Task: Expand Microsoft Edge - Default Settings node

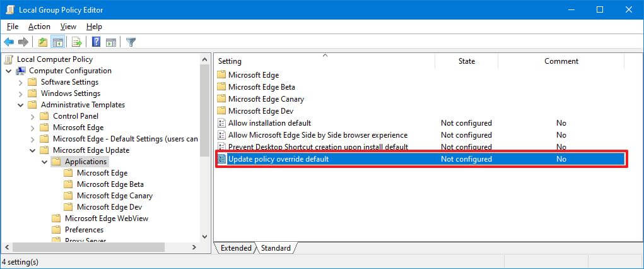Action: coord(32,140)
